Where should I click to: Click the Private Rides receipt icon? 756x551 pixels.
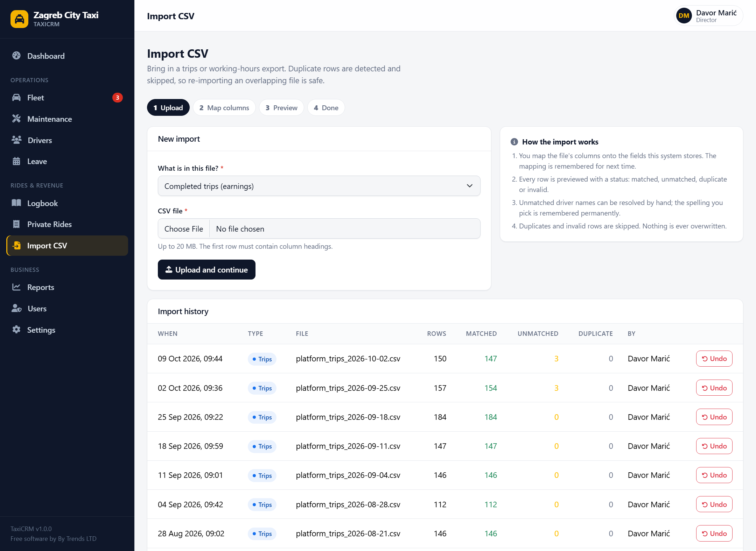pos(16,224)
